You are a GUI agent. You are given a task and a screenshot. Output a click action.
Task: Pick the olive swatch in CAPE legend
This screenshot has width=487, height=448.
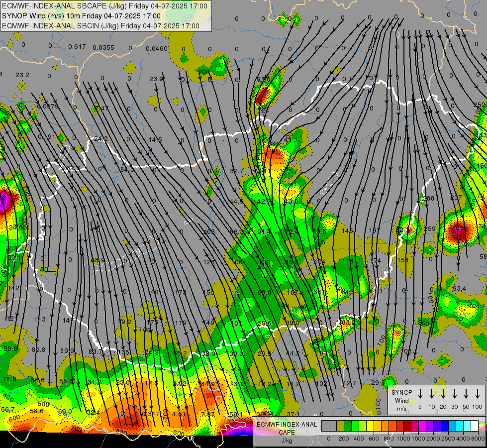pyautogui.click(x=340, y=426)
